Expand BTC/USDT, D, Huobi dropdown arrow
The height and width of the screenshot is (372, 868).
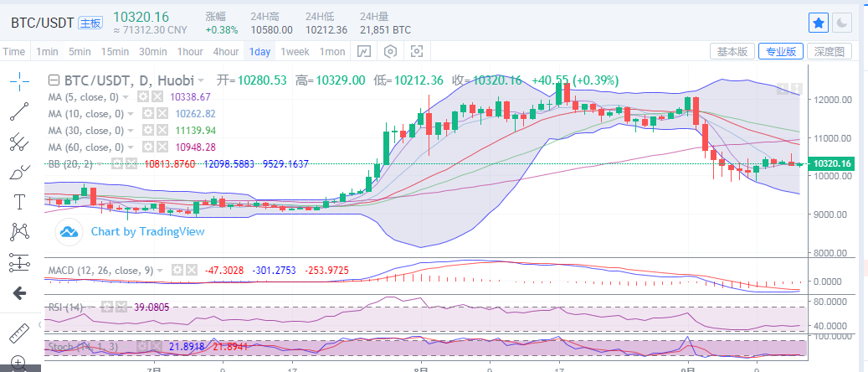pyautogui.click(x=200, y=81)
